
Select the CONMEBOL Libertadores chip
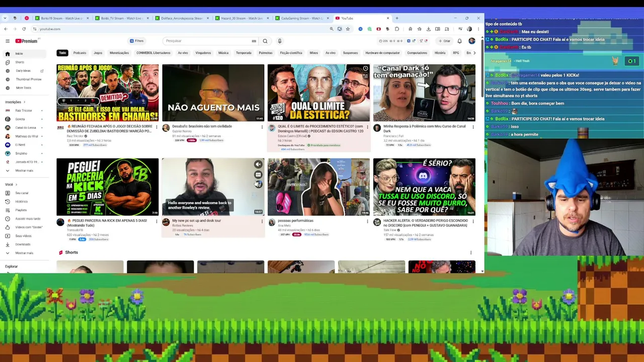(153, 53)
